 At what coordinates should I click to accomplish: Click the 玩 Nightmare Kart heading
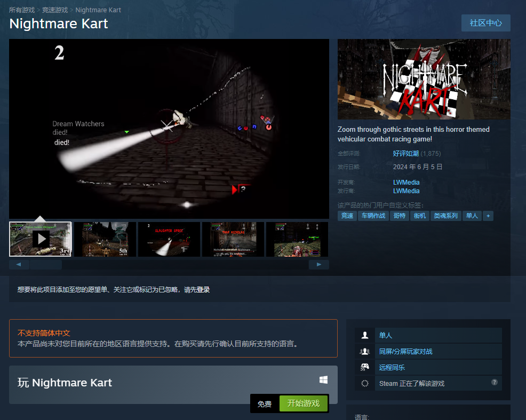pyautogui.click(x=65, y=383)
